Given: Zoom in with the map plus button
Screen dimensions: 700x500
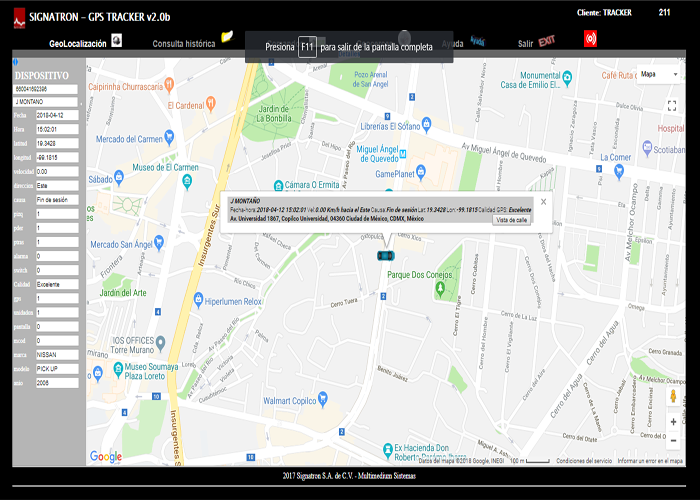Looking at the screenshot, I should [673, 422].
